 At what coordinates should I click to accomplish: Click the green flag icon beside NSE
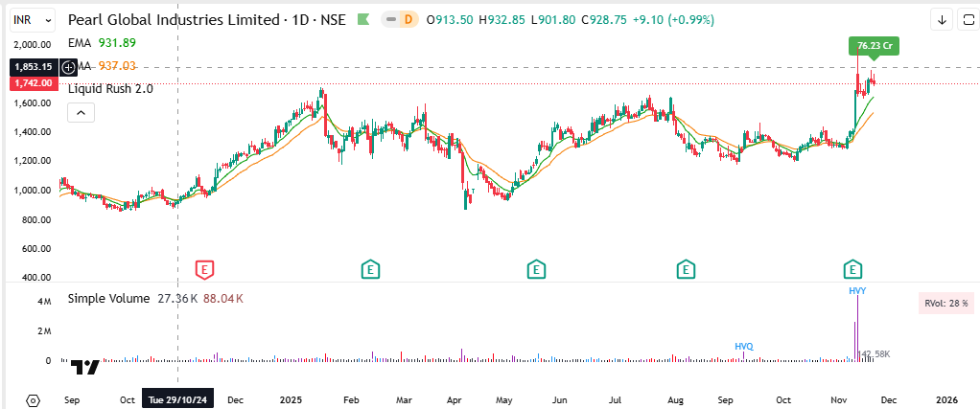pyautogui.click(x=363, y=20)
